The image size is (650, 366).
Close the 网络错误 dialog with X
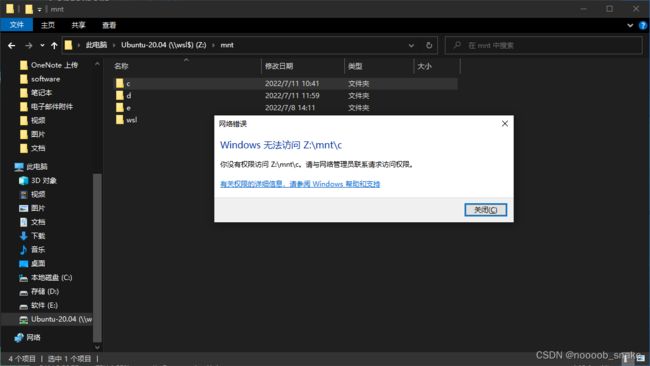click(504, 124)
